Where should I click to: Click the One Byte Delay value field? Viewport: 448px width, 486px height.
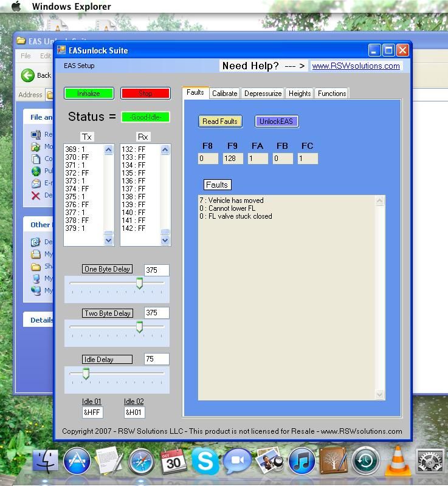pos(157,270)
